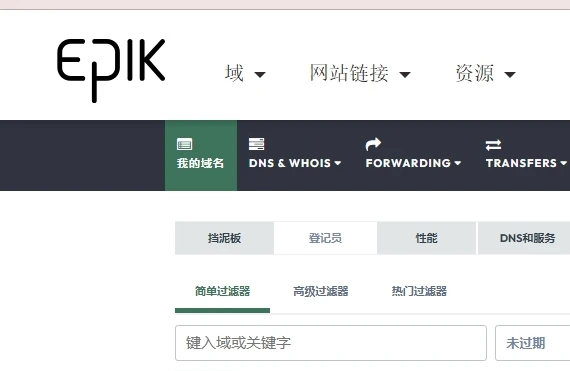Switch to the 登记员 tab
The height and width of the screenshot is (371, 570).
coord(325,238)
